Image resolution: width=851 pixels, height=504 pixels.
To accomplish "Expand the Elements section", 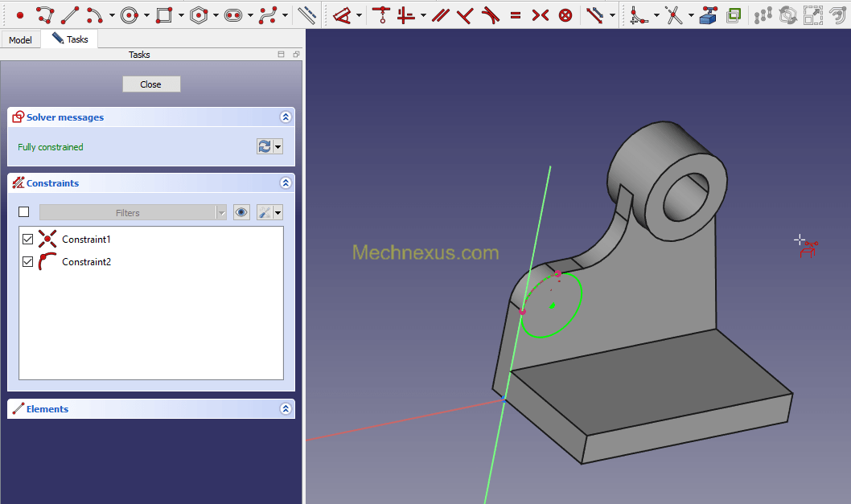I will [286, 409].
